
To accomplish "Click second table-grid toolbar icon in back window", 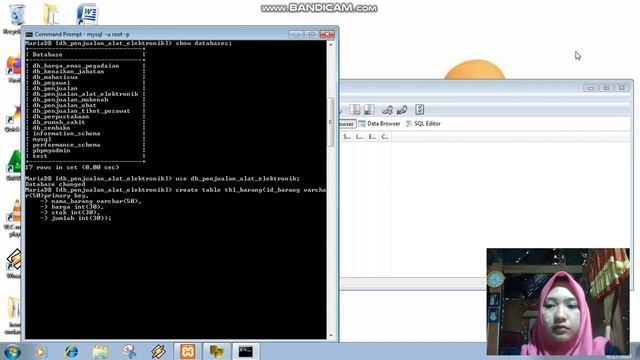I will [369, 109].
